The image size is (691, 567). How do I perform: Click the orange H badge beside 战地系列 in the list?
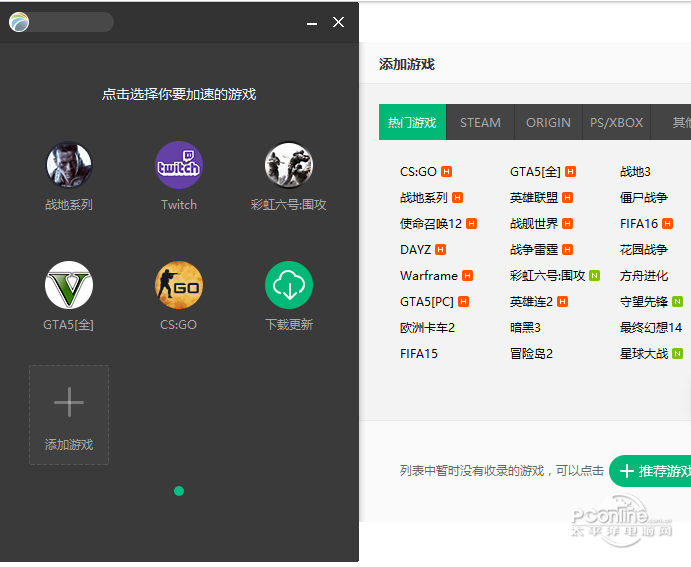pos(457,198)
